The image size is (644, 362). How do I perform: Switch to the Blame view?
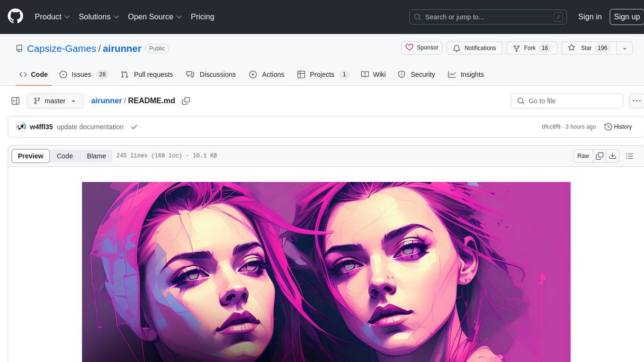96,156
